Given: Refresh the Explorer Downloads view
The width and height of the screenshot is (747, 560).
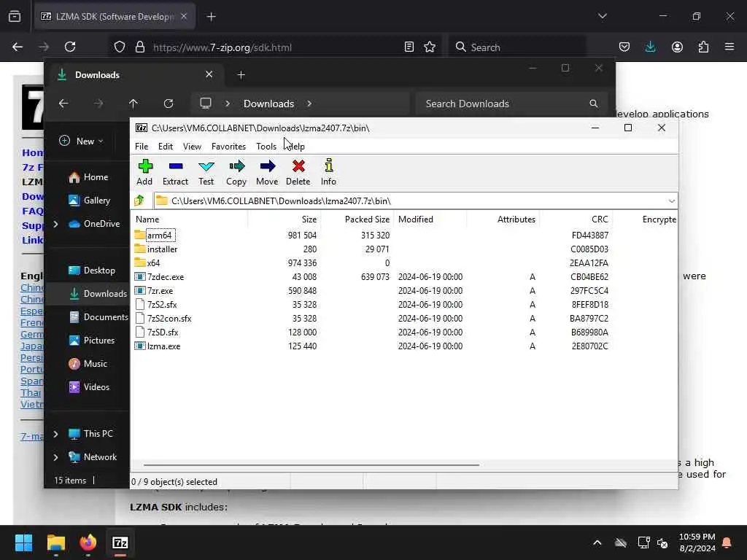Looking at the screenshot, I should click(169, 104).
